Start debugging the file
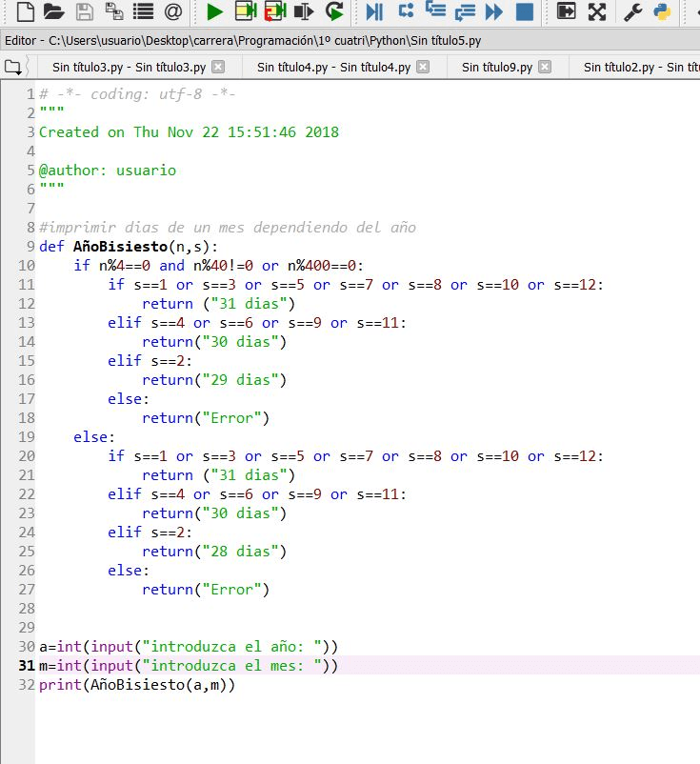Viewport: 700px width, 764px height. point(375,11)
